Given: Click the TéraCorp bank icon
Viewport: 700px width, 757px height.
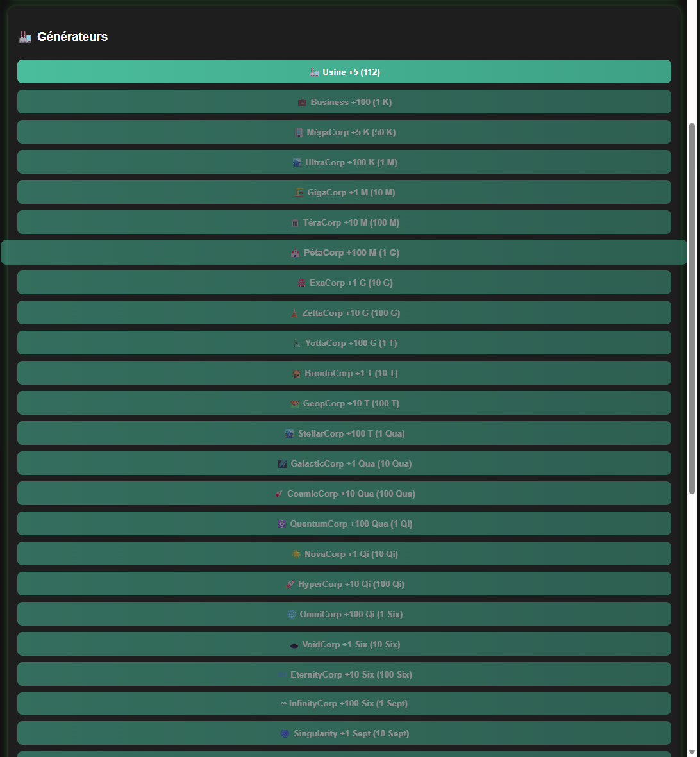Looking at the screenshot, I should tap(296, 223).
